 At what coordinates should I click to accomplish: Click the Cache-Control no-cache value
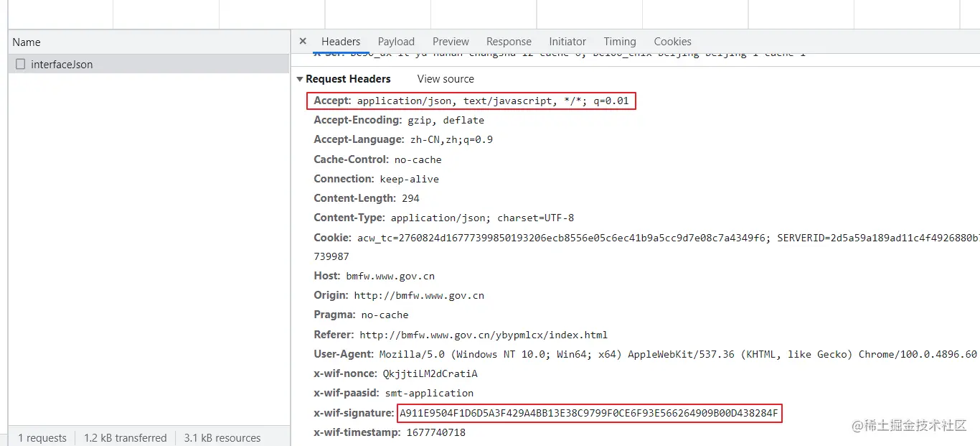[418, 159]
